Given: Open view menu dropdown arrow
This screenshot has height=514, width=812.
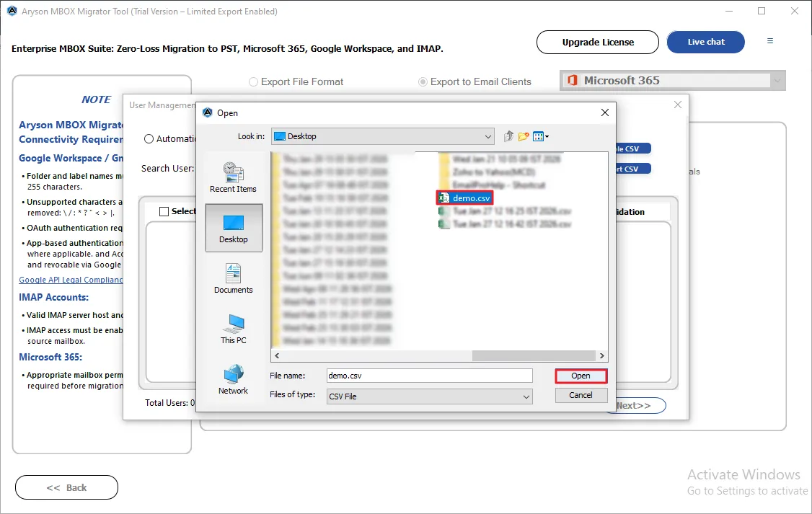Looking at the screenshot, I should (547, 137).
